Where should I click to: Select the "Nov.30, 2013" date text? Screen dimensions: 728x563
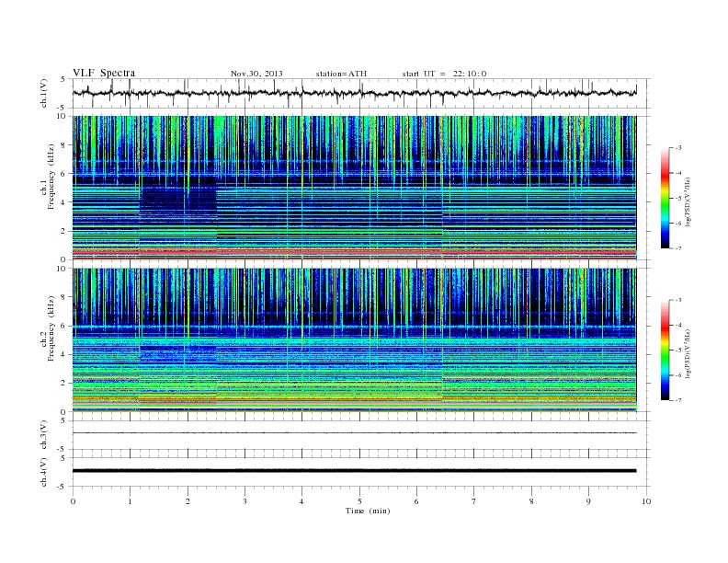pos(256,74)
